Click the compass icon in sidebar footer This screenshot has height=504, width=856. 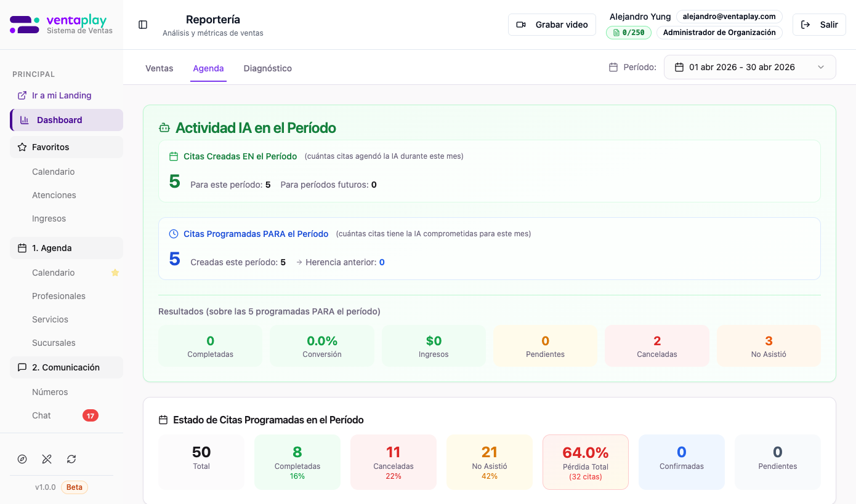22,459
